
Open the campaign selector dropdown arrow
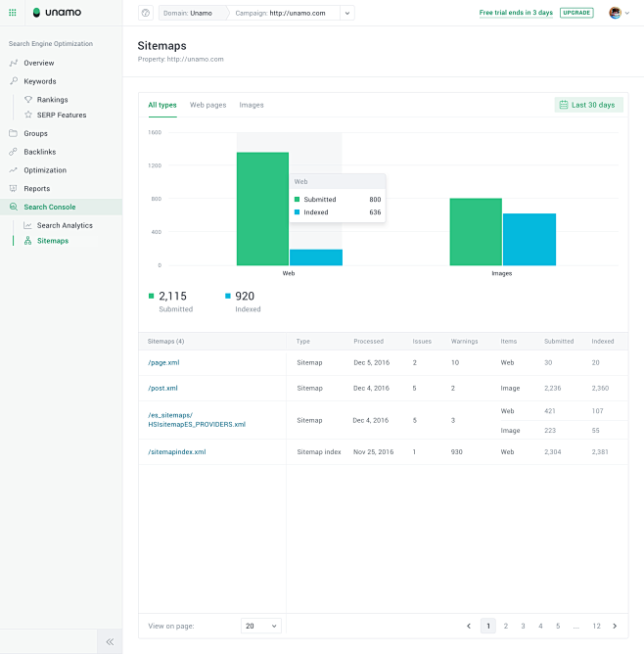point(347,13)
